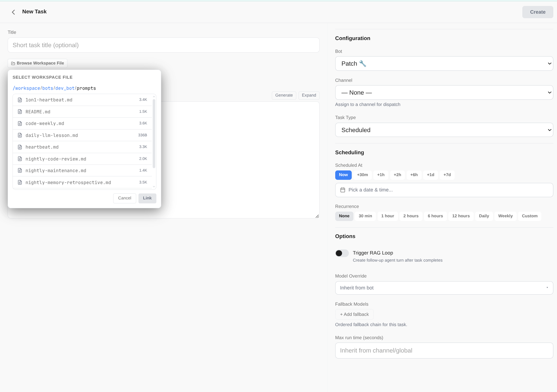
Task: Click the short task title input field
Action: [163, 45]
